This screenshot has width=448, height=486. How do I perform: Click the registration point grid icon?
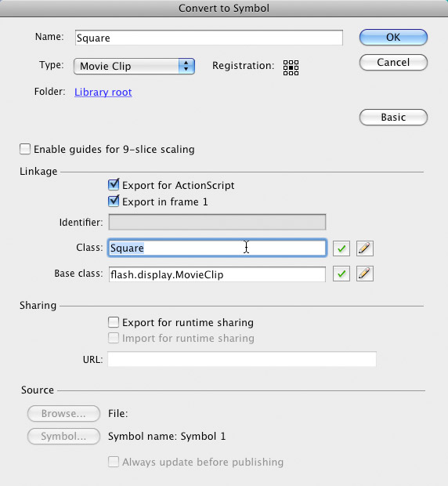coord(291,67)
